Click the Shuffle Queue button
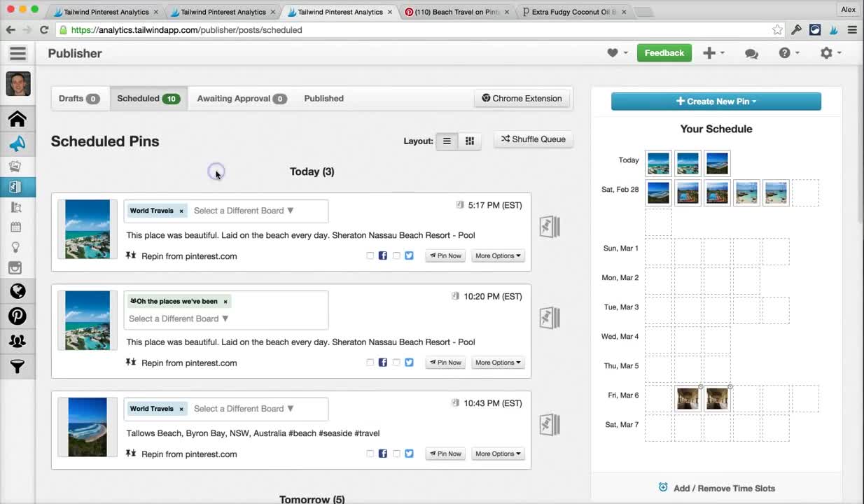 [x=534, y=139]
